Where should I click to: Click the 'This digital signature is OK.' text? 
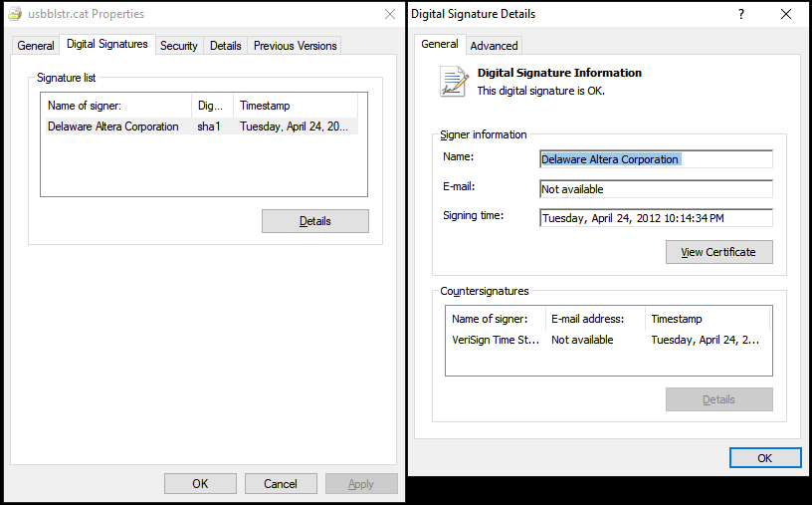pos(540,91)
